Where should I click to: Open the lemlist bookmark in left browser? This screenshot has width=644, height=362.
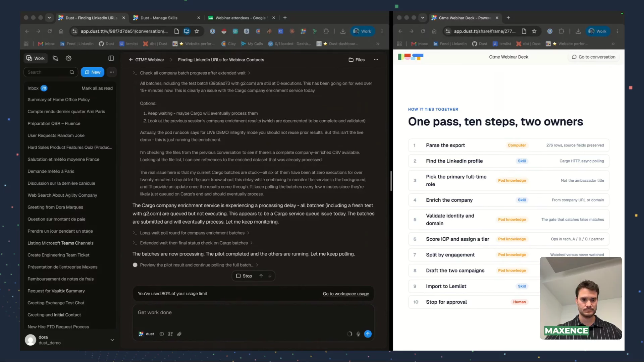click(x=129, y=44)
